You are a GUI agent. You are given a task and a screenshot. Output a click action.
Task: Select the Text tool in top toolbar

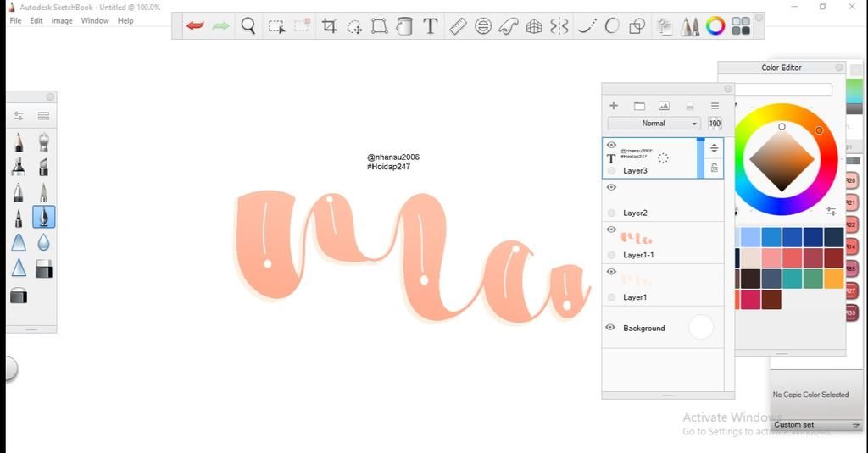coord(430,26)
